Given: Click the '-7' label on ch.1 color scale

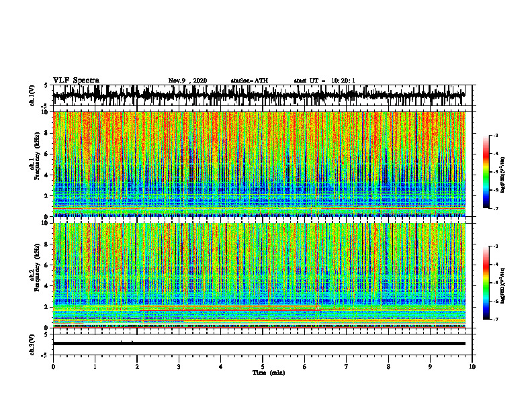Looking at the screenshot, I should tap(496, 208).
